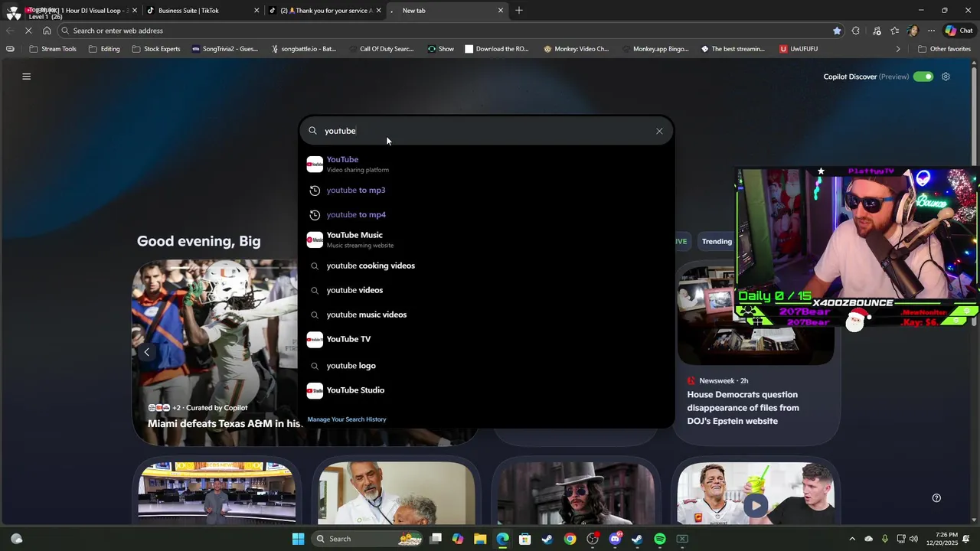Close the New tab tab
This screenshot has width=980, height=551.
(x=501, y=11)
